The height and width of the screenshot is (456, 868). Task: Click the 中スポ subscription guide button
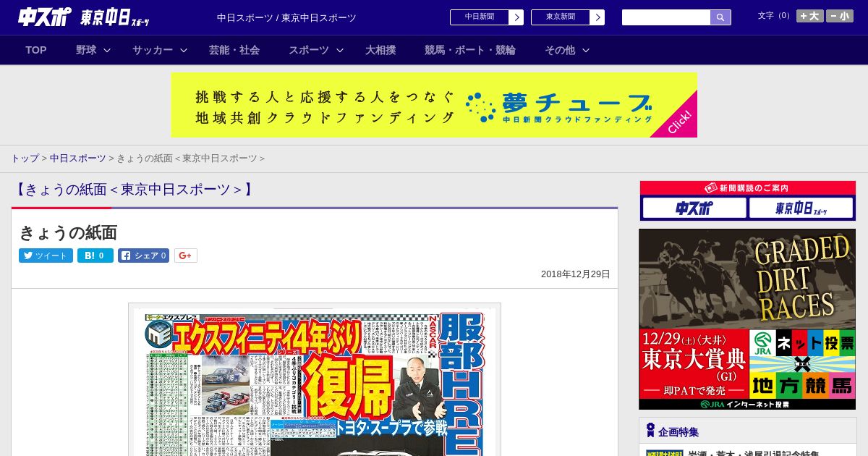[694, 208]
